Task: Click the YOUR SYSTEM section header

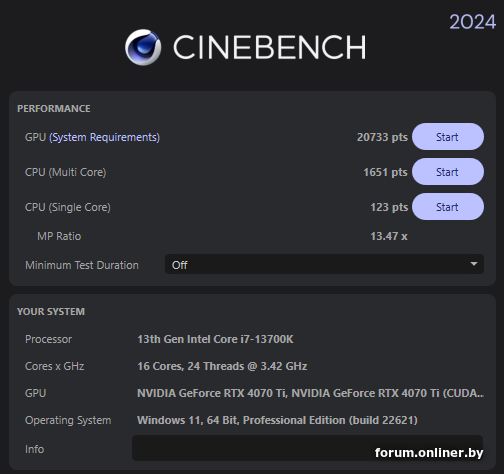Action: tap(51, 312)
